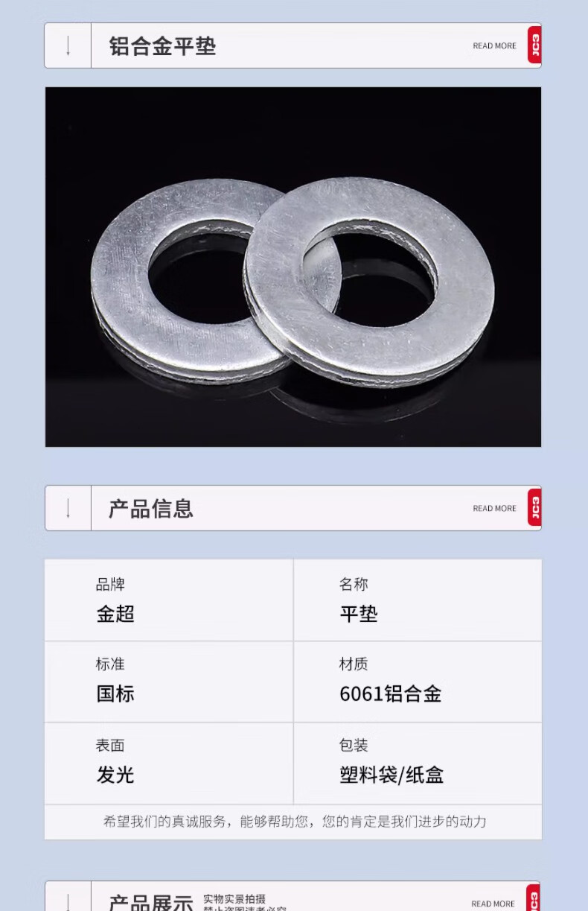Click the red JC3 tag on 产品信息 header
Screen dimensions: 588x911
point(534,508)
